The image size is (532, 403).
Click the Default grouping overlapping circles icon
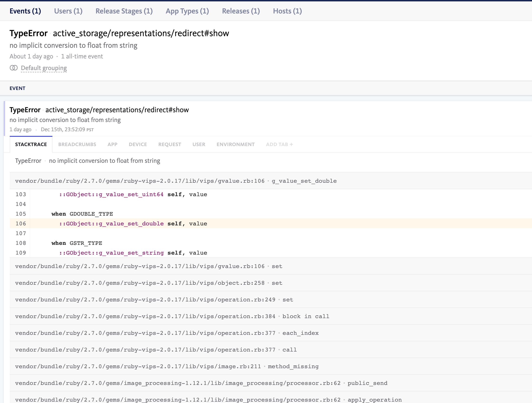click(x=13, y=68)
